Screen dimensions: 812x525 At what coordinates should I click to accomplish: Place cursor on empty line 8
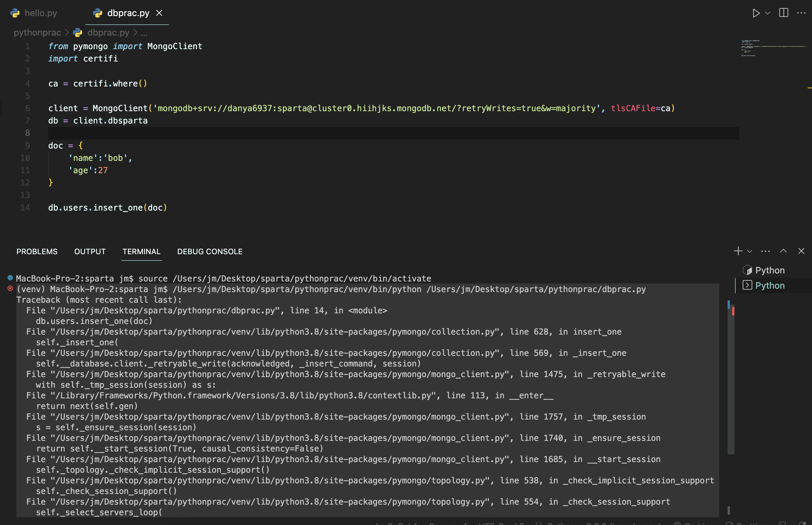coord(394,133)
